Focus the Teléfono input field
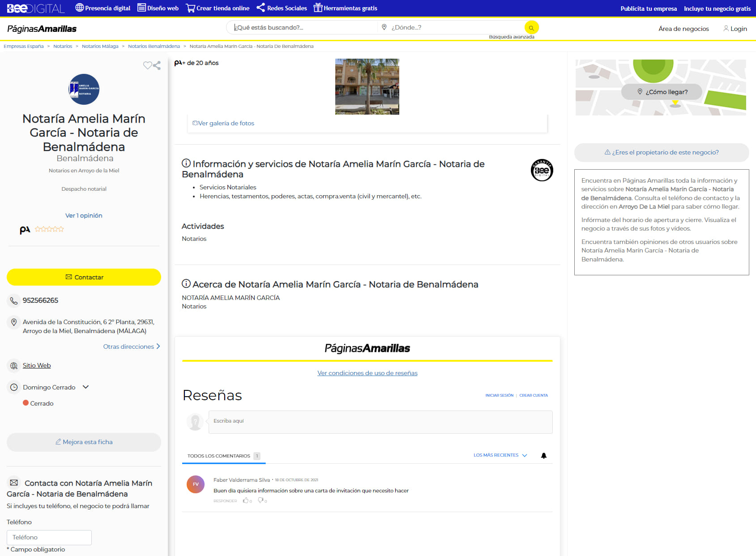Viewport: 756px width, 556px height. (x=49, y=538)
